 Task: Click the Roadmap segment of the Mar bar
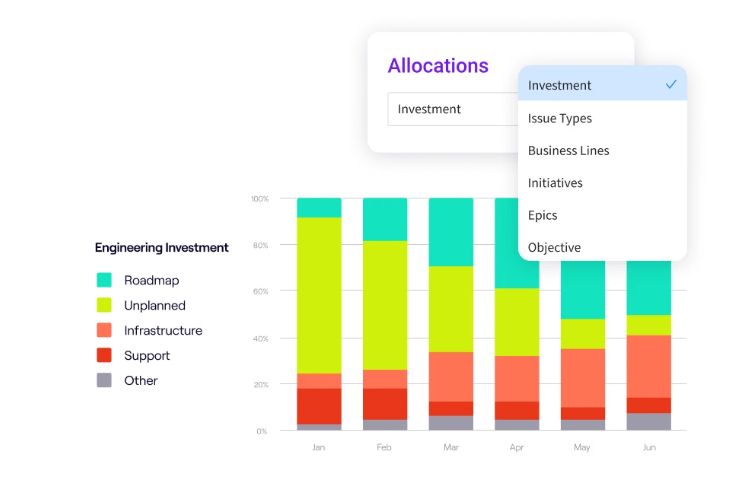click(451, 232)
